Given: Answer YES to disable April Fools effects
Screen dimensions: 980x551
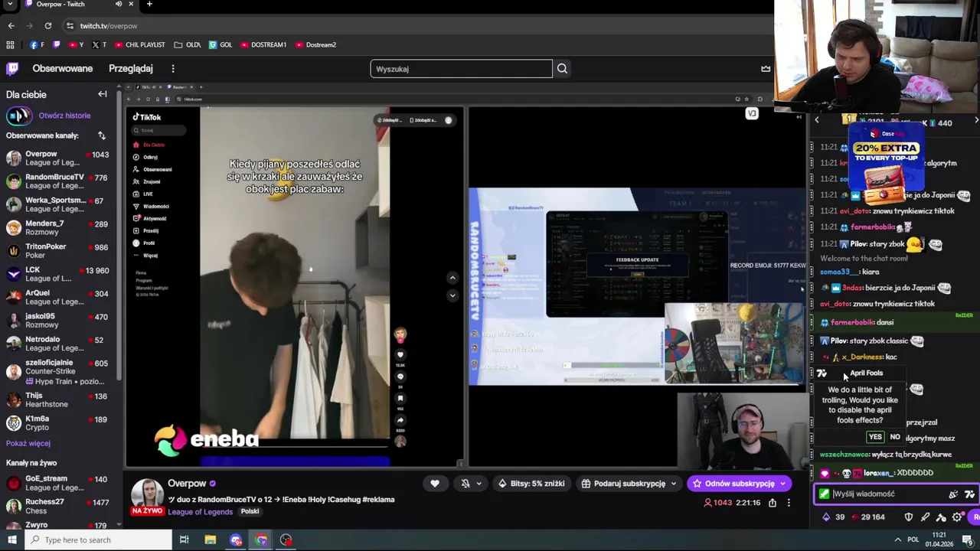Looking at the screenshot, I should point(875,437).
